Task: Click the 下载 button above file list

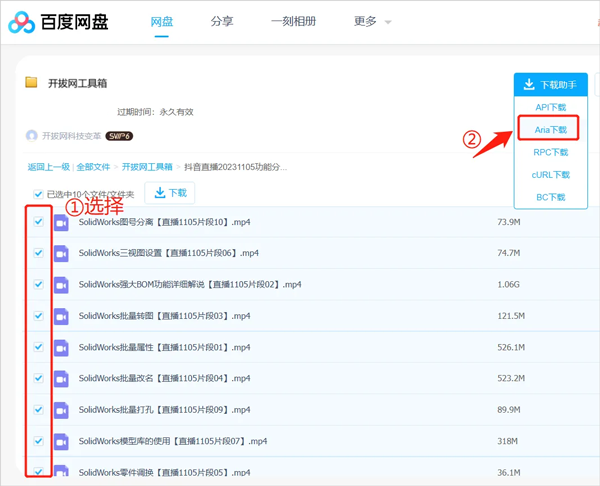Action: (x=170, y=193)
